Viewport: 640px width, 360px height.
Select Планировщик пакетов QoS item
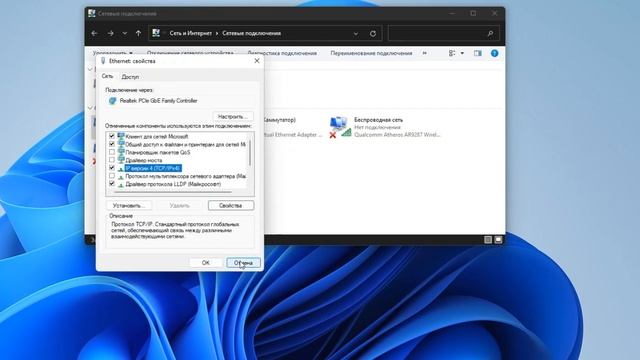click(x=158, y=152)
